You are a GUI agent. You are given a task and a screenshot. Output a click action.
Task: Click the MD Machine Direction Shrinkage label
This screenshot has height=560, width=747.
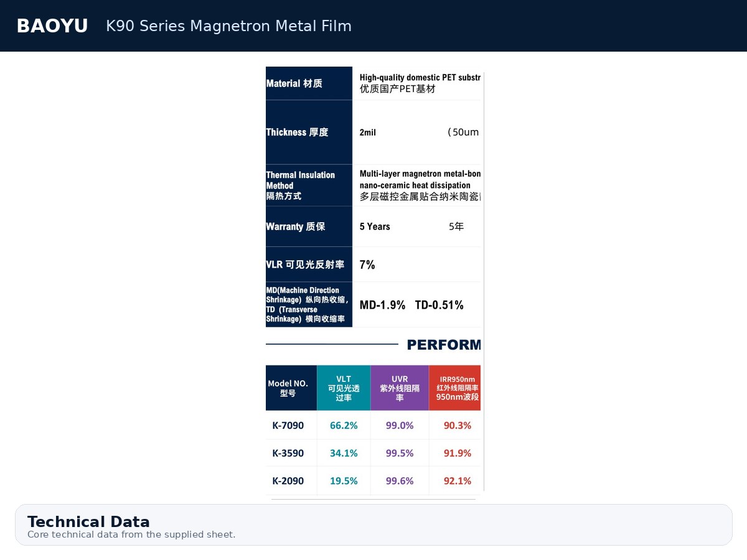(308, 305)
